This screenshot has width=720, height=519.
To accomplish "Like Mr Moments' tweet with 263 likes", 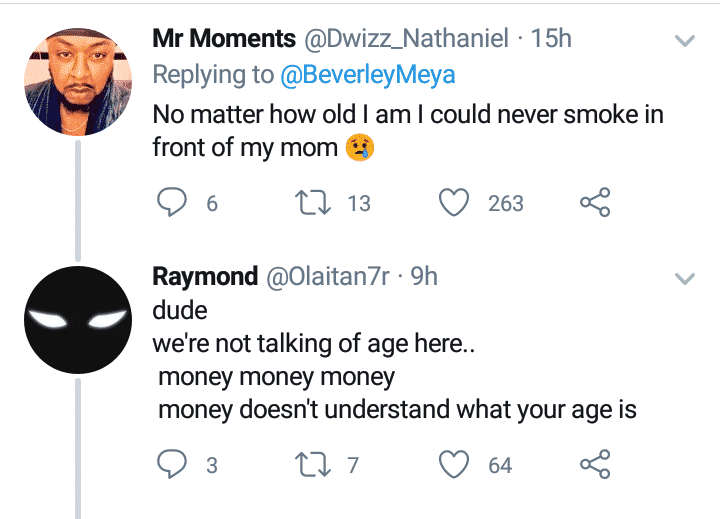I will click(x=456, y=203).
